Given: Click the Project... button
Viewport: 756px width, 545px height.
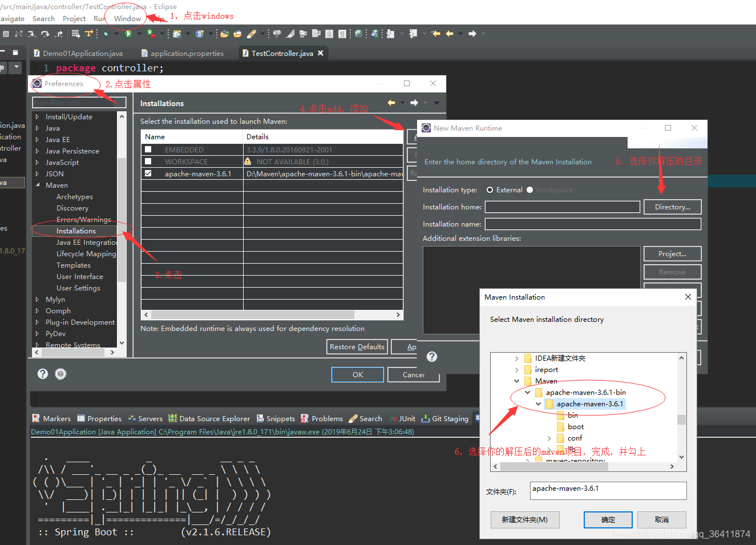Looking at the screenshot, I should [x=673, y=253].
